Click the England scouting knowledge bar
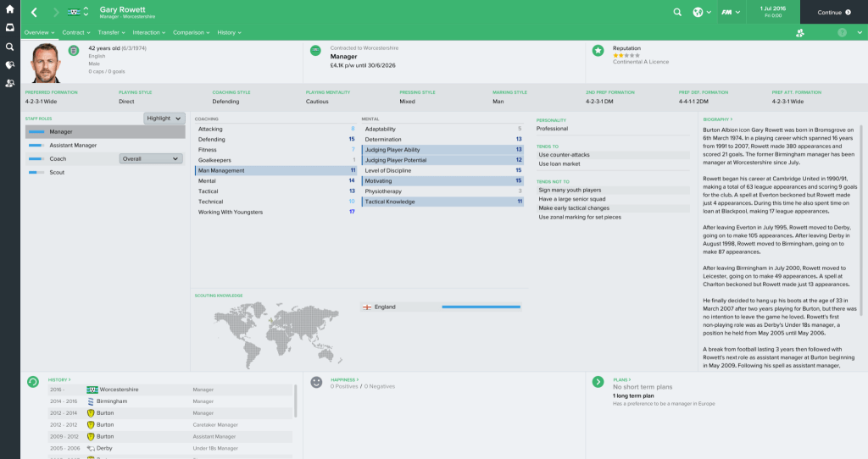Viewport: 868px width, 459px height. pos(480,307)
